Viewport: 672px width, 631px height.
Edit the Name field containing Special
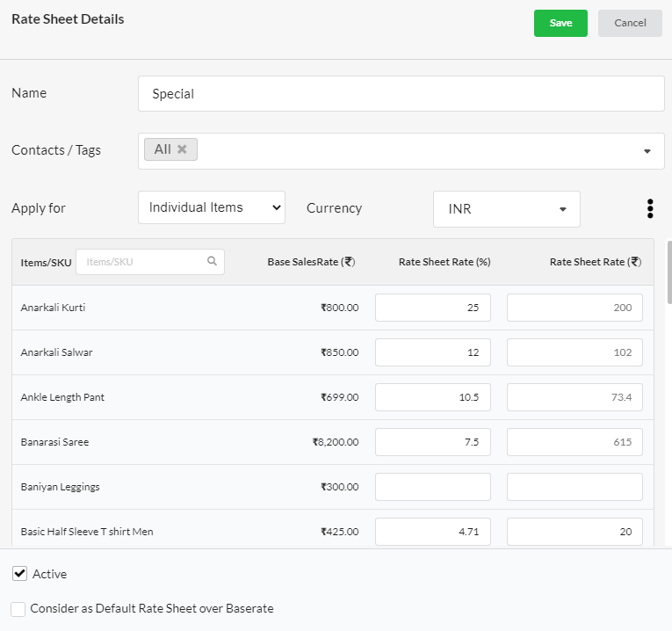pyautogui.click(x=401, y=94)
